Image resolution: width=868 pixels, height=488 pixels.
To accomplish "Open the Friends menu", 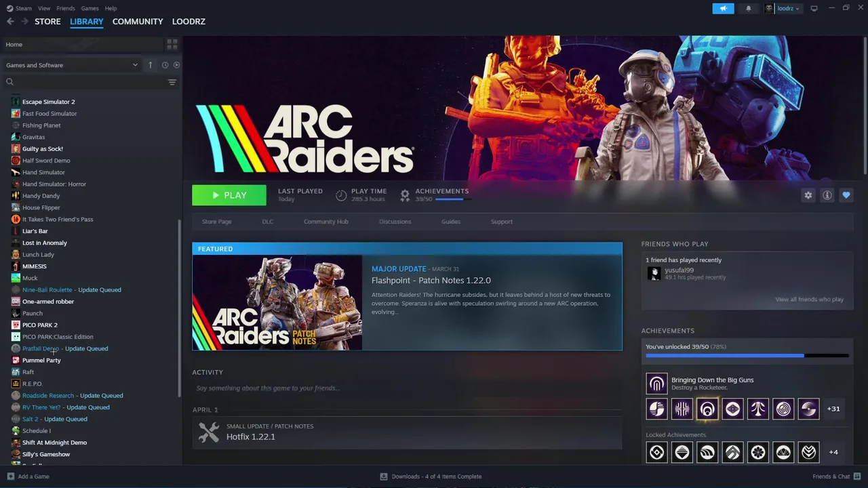I will click(66, 8).
